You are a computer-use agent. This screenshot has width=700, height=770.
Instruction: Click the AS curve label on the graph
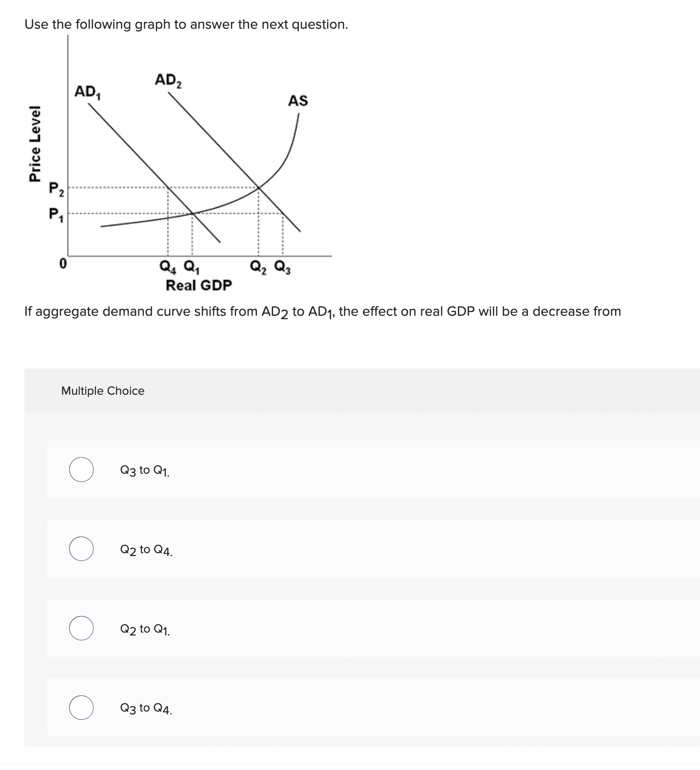(x=298, y=101)
